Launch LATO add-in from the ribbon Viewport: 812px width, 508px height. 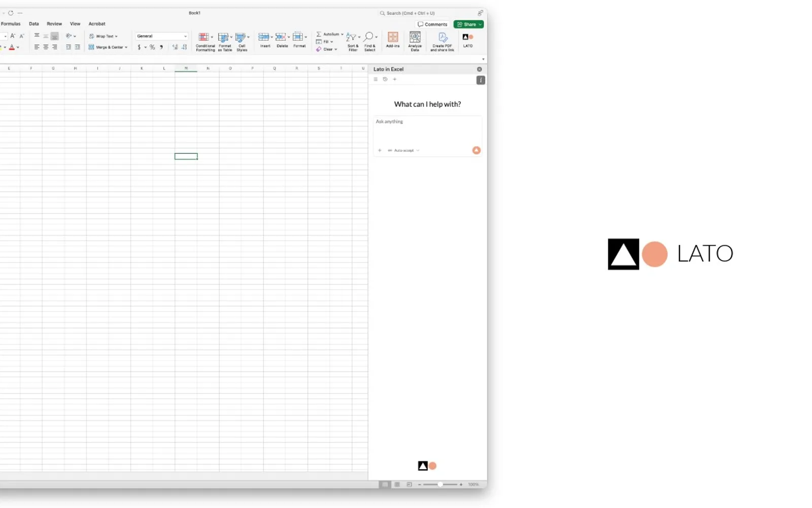click(x=468, y=40)
